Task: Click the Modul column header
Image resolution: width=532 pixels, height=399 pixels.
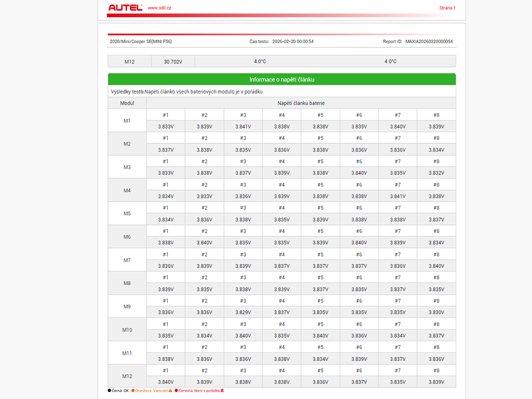Action: click(x=127, y=103)
